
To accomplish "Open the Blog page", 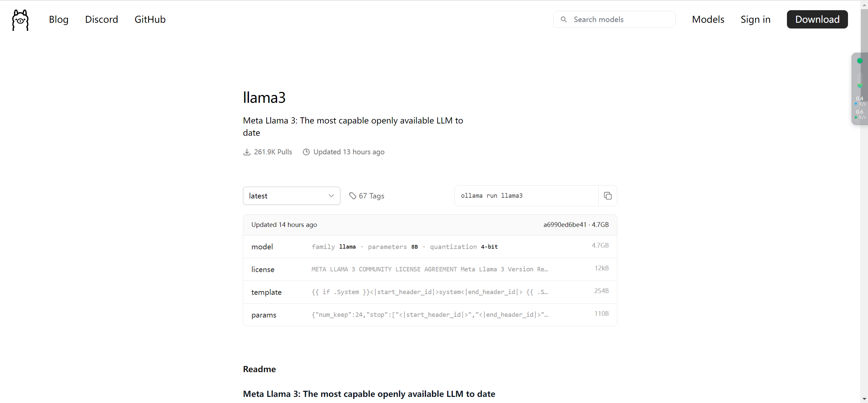I will [59, 19].
